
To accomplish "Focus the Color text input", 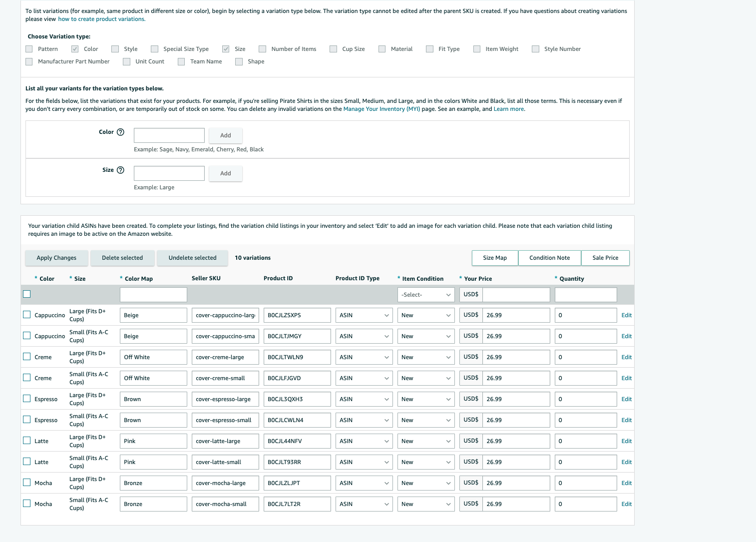I will [x=169, y=135].
